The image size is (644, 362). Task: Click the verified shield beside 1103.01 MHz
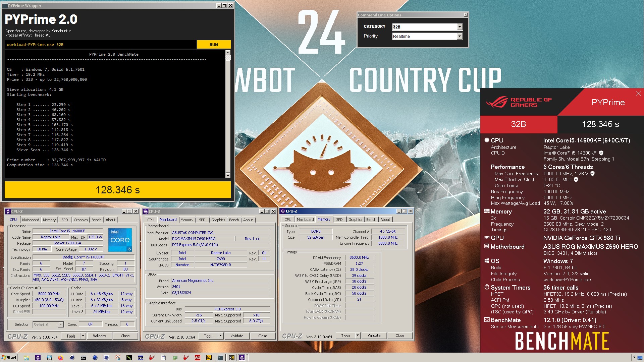576,179
